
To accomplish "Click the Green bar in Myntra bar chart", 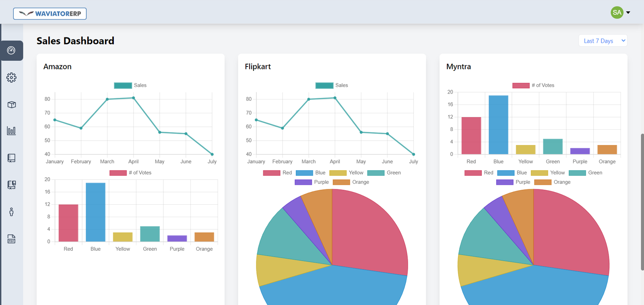I will click(x=553, y=147).
